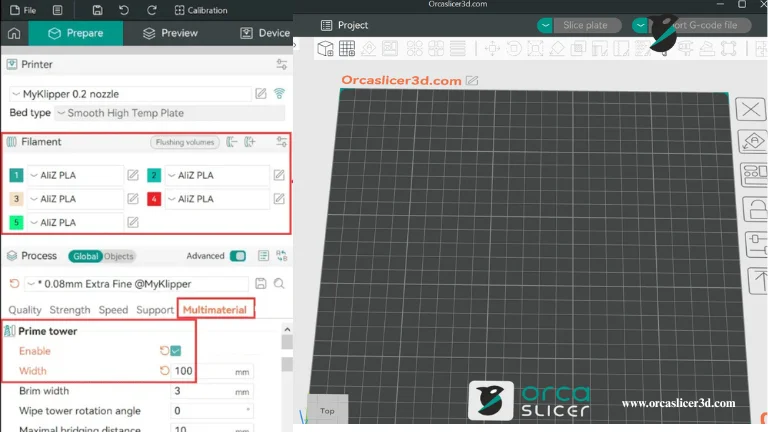Viewport: 768px width, 432px height.
Task: Toggle the Advanced mode switch
Action: [x=238, y=256]
